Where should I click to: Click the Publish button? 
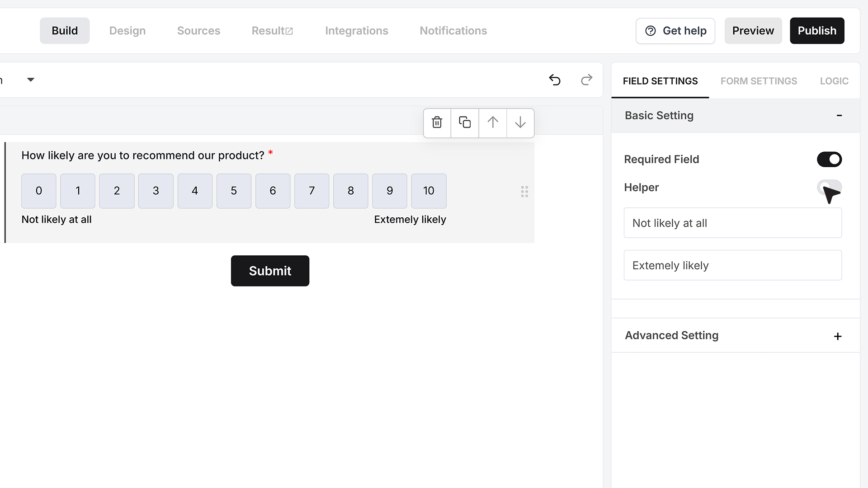817,31
